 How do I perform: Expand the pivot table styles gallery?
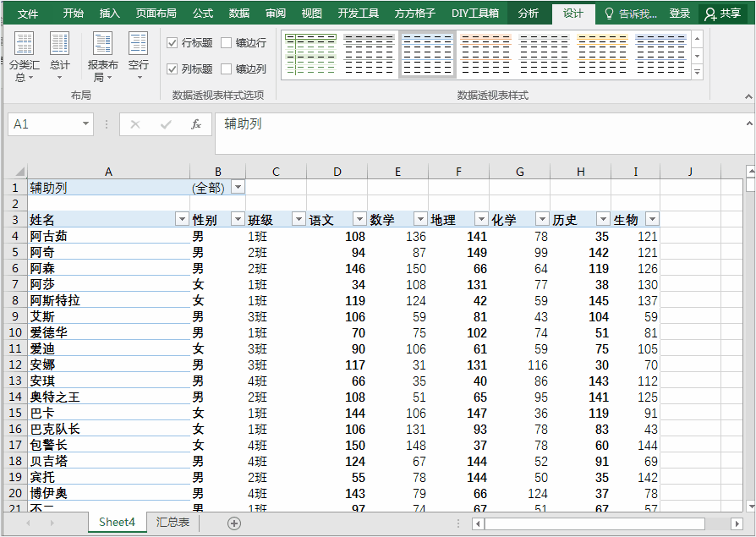(697, 73)
